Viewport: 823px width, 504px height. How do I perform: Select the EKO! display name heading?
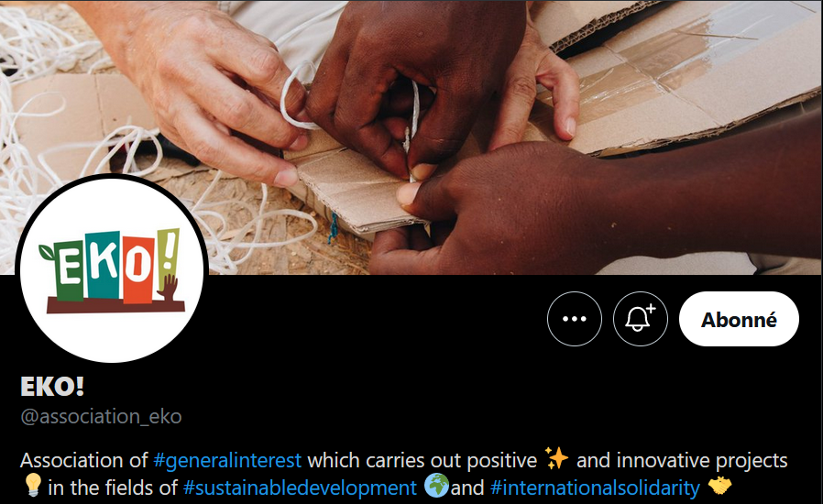coord(52,387)
